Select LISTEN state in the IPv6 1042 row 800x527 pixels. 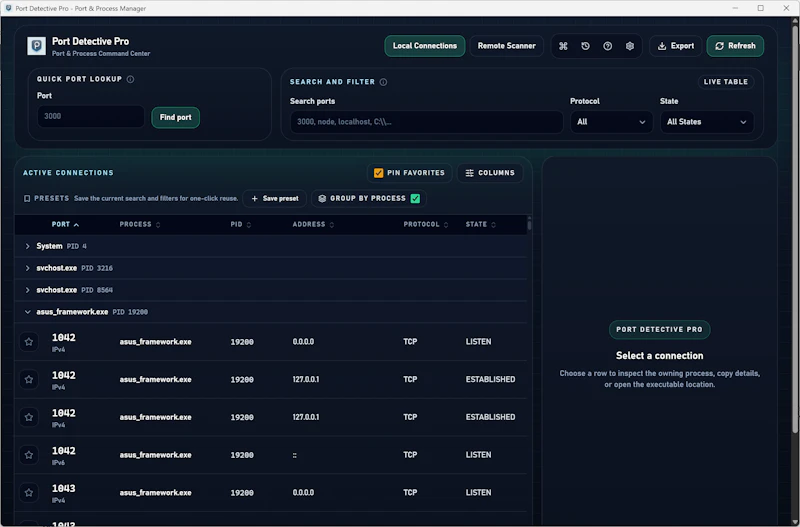pyautogui.click(x=478, y=455)
